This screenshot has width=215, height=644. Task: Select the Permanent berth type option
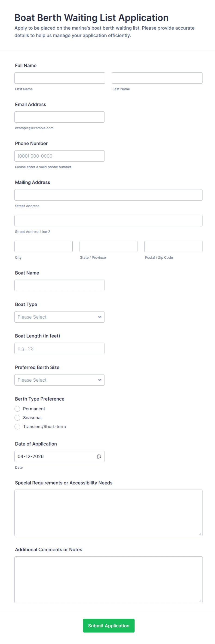click(x=17, y=409)
